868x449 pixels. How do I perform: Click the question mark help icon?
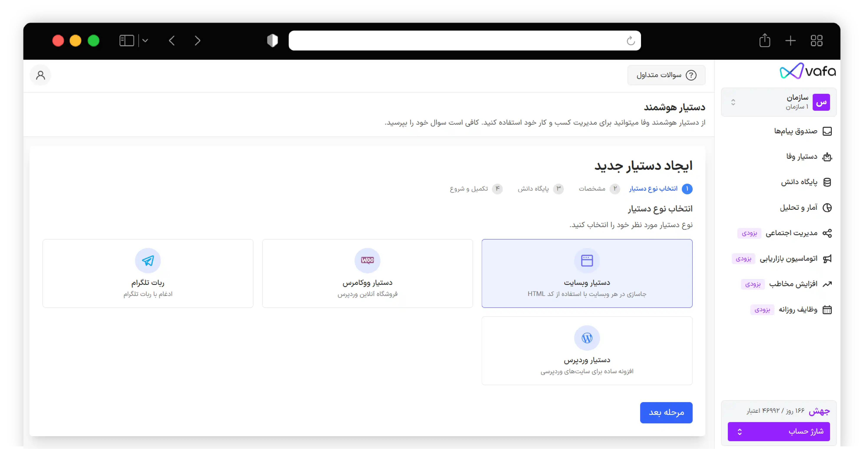pyautogui.click(x=691, y=75)
